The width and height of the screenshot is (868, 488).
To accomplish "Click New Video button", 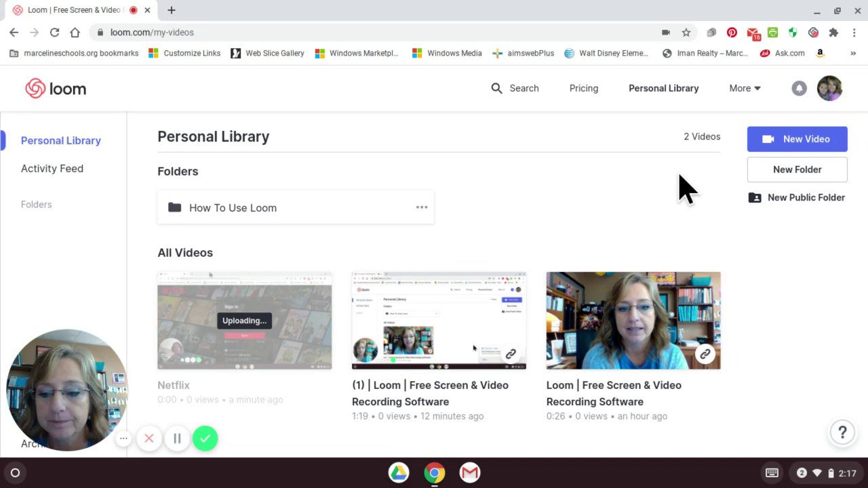I will 797,139.
